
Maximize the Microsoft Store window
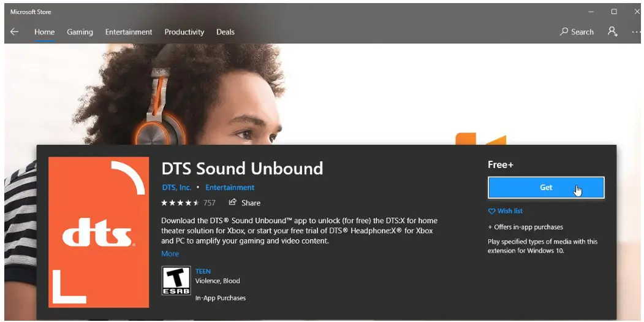[x=614, y=12]
